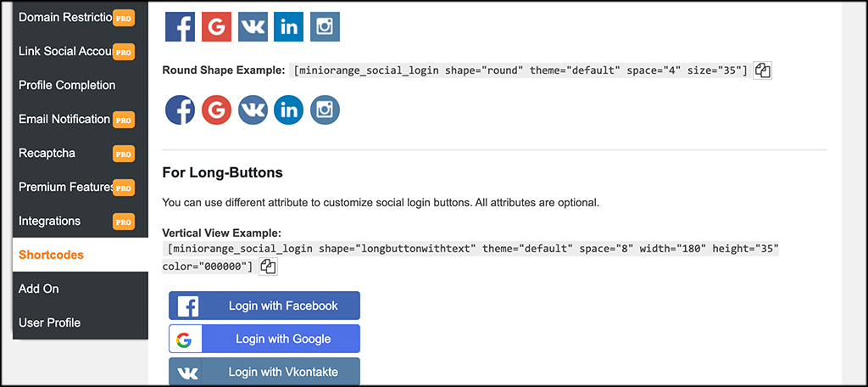The height and width of the screenshot is (387, 868).
Task: Click the square VK login icon
Action: (x=253, y=26)
